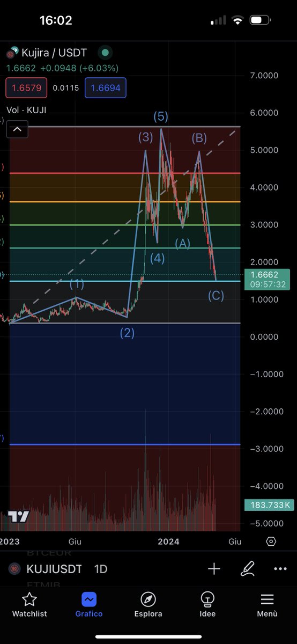This screenshot has width=297, height=644.
Task: Select the current price label 1.6662 on axis
Action: click(268, 279)
